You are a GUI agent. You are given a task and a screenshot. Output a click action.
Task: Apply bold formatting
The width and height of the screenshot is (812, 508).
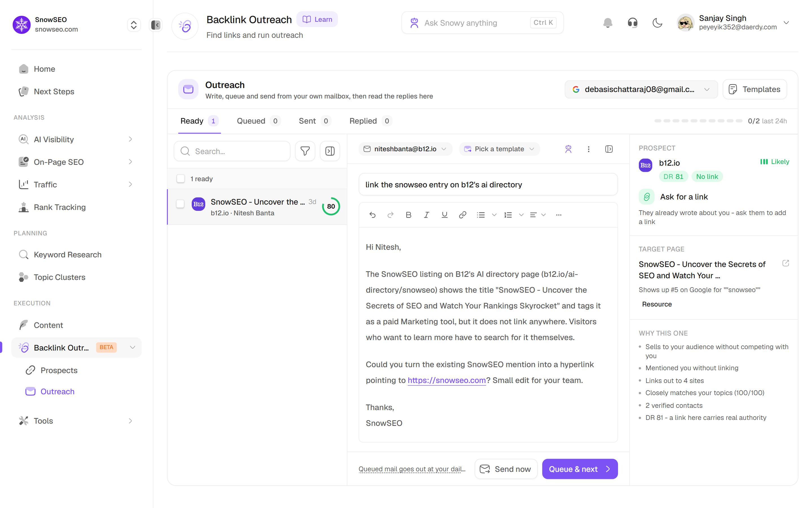pos(408,215)
